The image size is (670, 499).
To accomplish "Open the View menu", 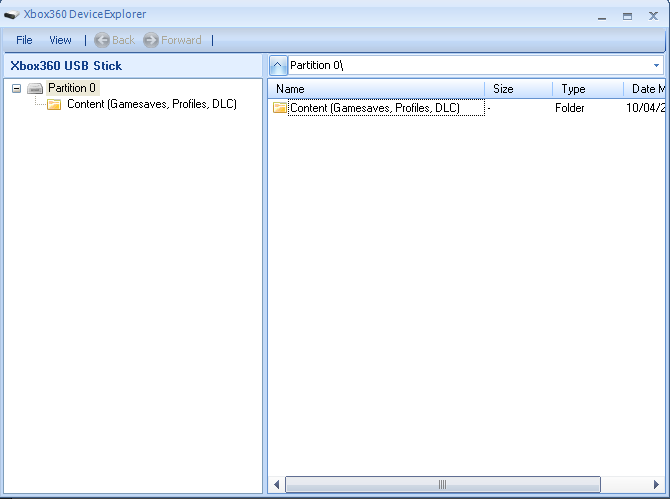I will [x=60, y=40].
